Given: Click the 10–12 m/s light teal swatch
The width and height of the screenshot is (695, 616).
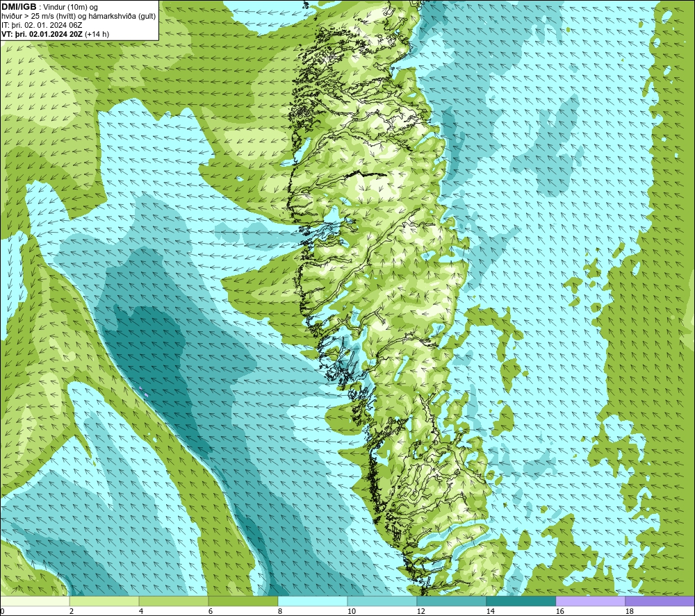Looking at the screenshot, I should coord(382,601).
